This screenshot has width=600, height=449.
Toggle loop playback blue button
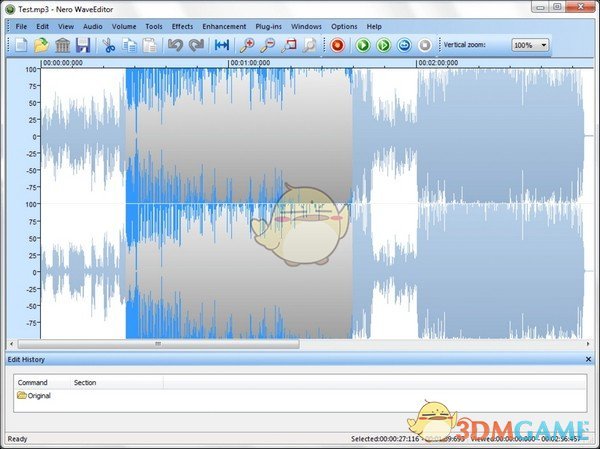(404, 45)
